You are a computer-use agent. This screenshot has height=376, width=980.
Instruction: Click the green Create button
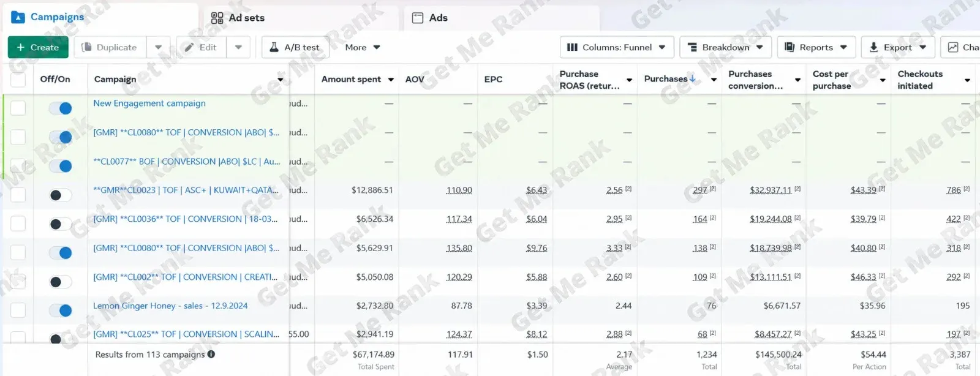(38, 47)
